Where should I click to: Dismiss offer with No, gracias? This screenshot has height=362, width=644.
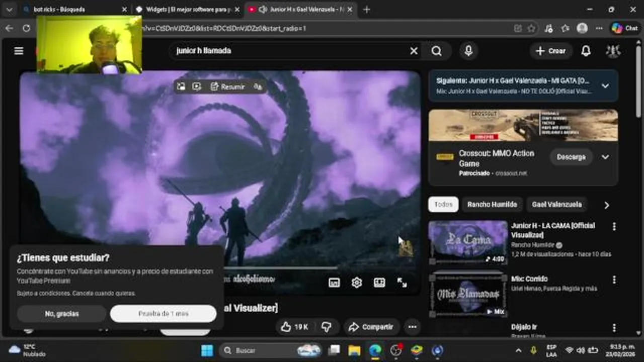[x=62, y=314]
